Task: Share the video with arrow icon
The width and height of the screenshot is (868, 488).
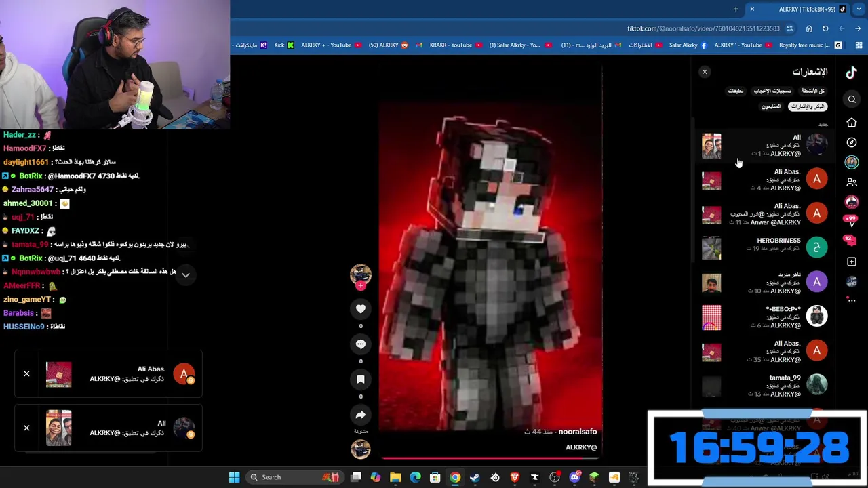Action: (x=361, y=415)
